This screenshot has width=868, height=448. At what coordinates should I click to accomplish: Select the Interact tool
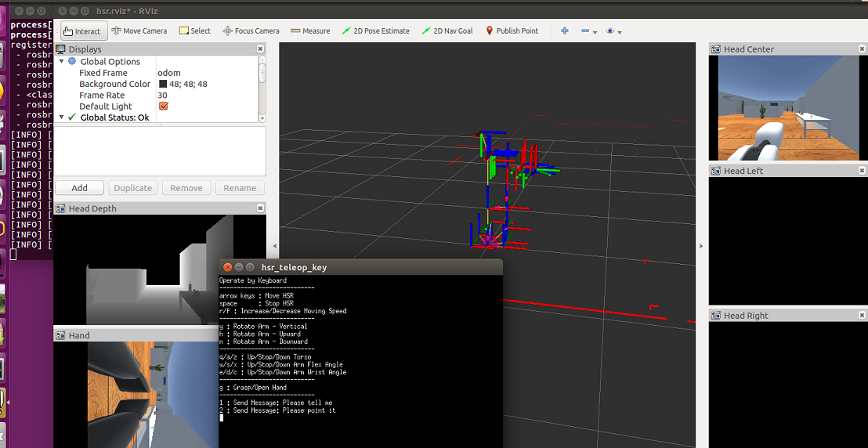[x=81, y=31]
